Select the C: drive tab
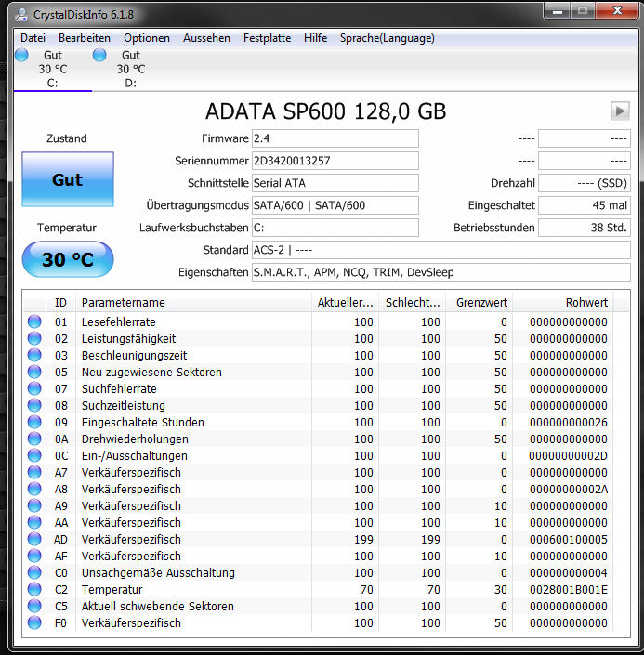Screen dimensions: 644x655 53,69
